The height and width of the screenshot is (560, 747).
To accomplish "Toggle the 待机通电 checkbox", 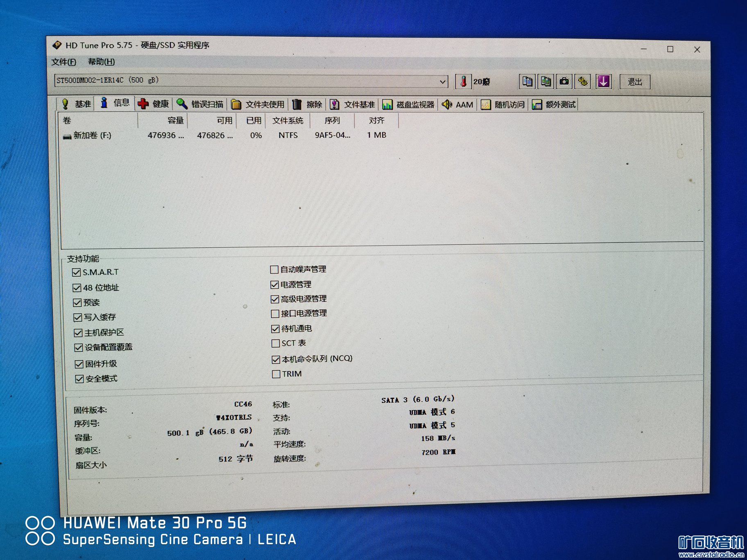I will click(x=275, y=329).
